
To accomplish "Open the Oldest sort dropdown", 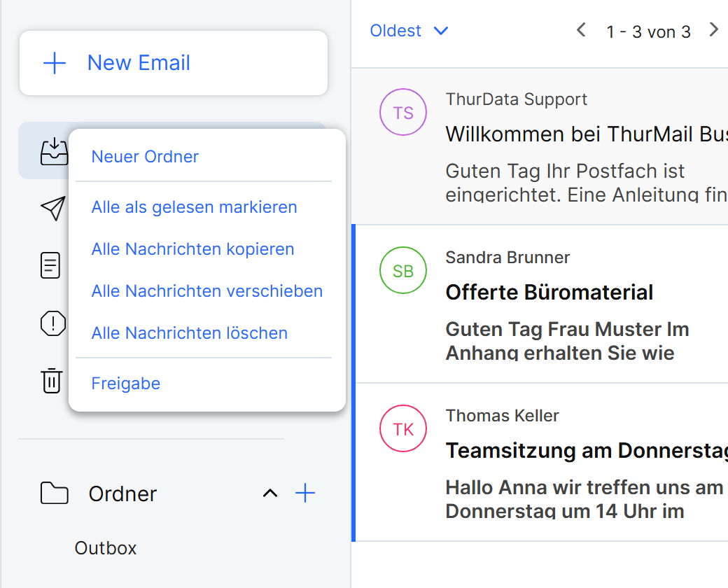I will [x=409, y=31].
